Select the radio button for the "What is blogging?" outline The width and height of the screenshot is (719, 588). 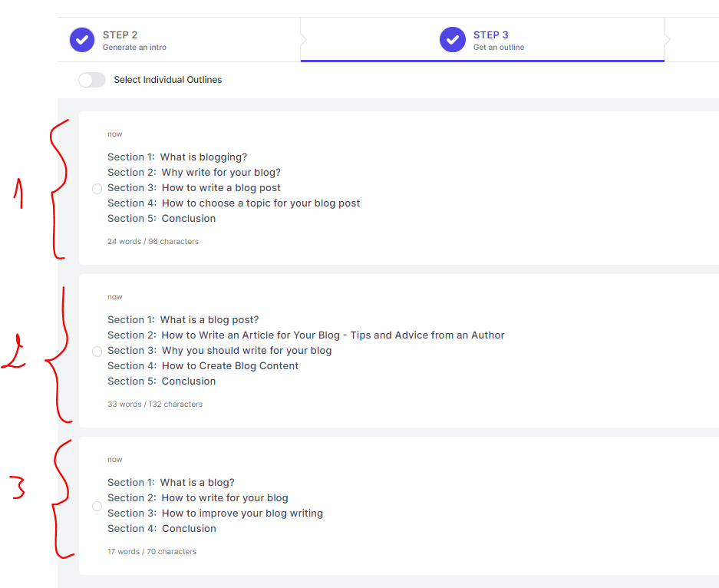click(97, 189)
